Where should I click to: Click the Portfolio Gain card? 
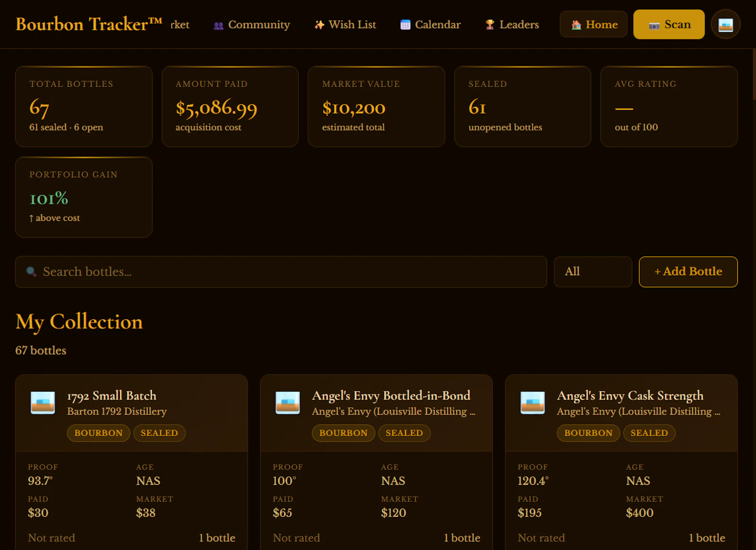click(84, 197)
